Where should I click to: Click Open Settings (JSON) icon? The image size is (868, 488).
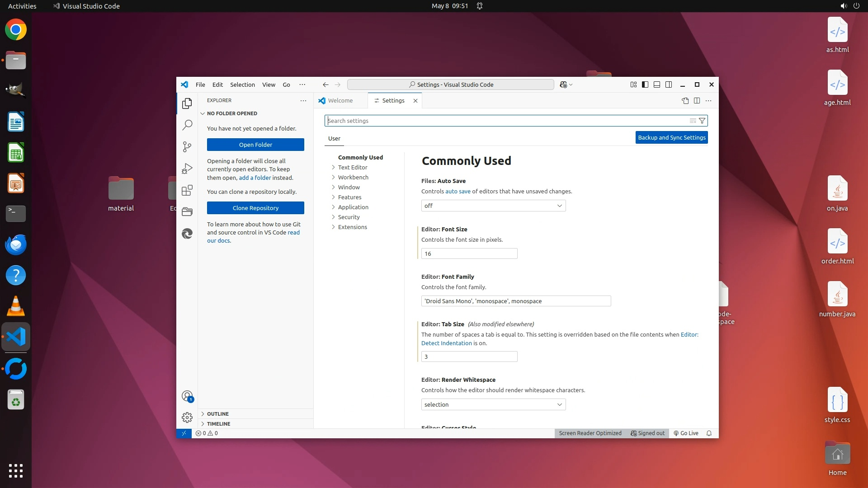[685, 100]
